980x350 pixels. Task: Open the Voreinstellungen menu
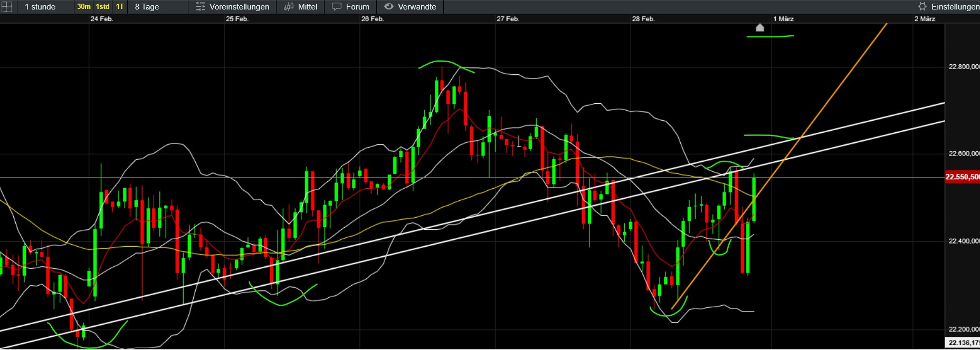click(239, 7)
